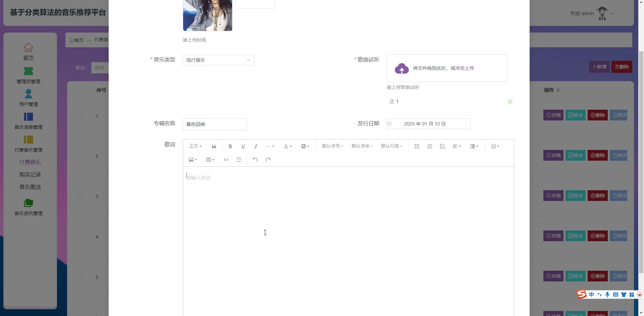Open the 默认字号 font size dropdown
The width and height of the screenshot is (644, 316).
click(332, 146)
